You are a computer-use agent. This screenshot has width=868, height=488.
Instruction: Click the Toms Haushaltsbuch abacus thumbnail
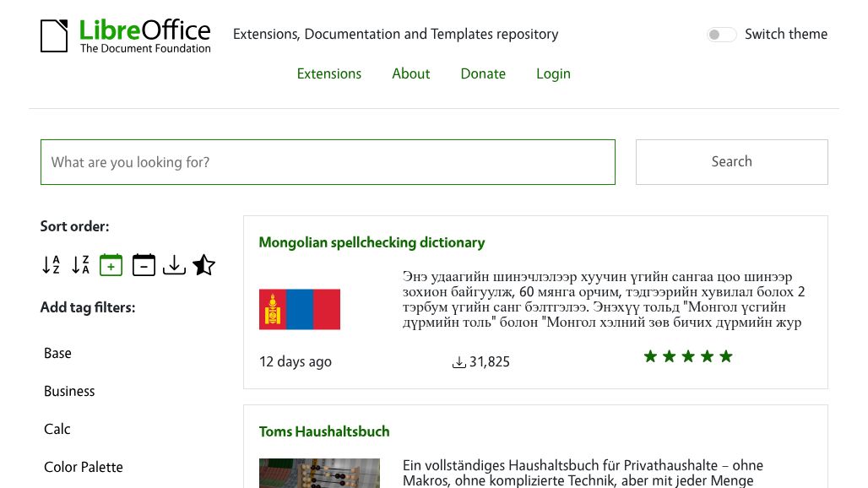click(319, 473)
